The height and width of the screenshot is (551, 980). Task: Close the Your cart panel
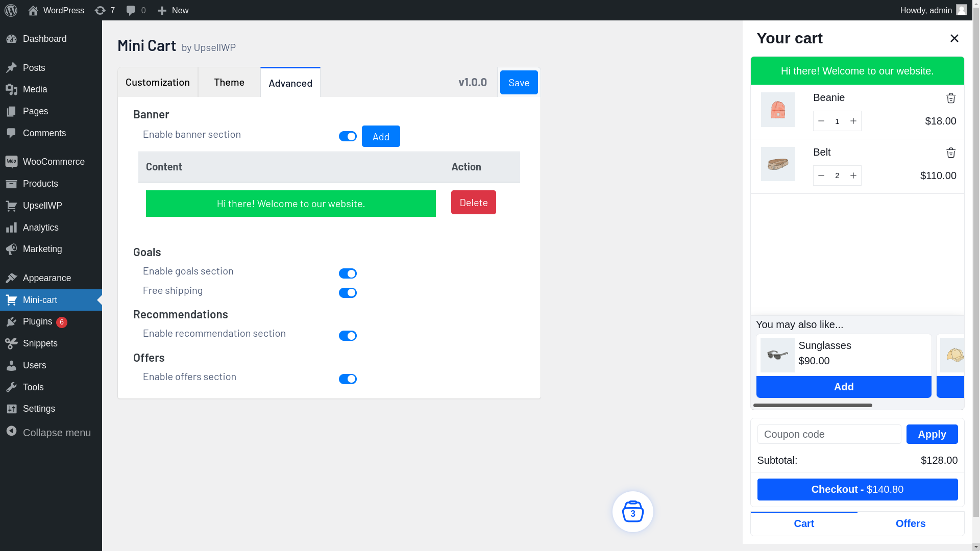[x=954, y=38]
